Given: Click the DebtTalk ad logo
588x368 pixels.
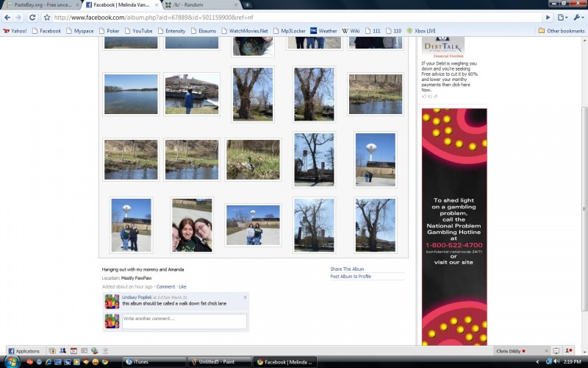Looking at the screenshot, I should (x=443, y=46).
